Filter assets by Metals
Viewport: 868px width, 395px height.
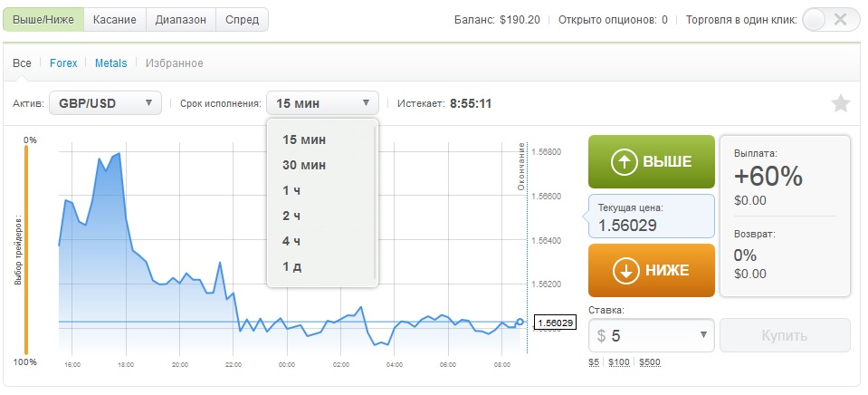110,63
